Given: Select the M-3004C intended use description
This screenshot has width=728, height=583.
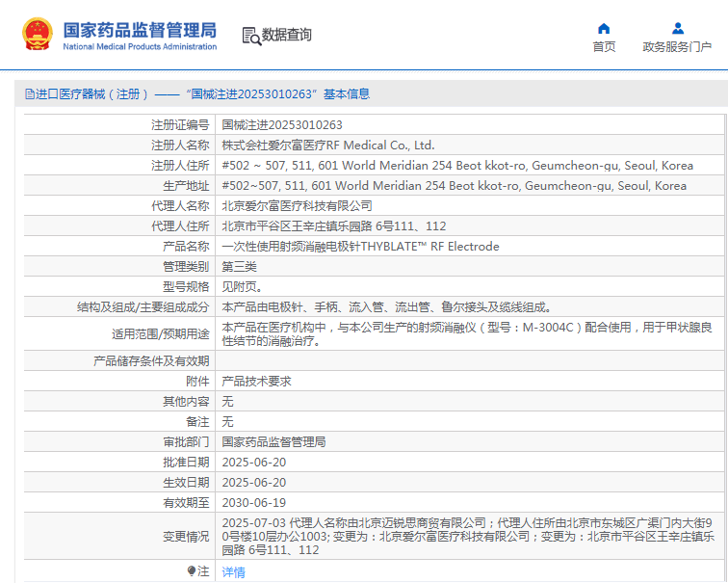Looking at the screenshot, I should coord(467,334).
